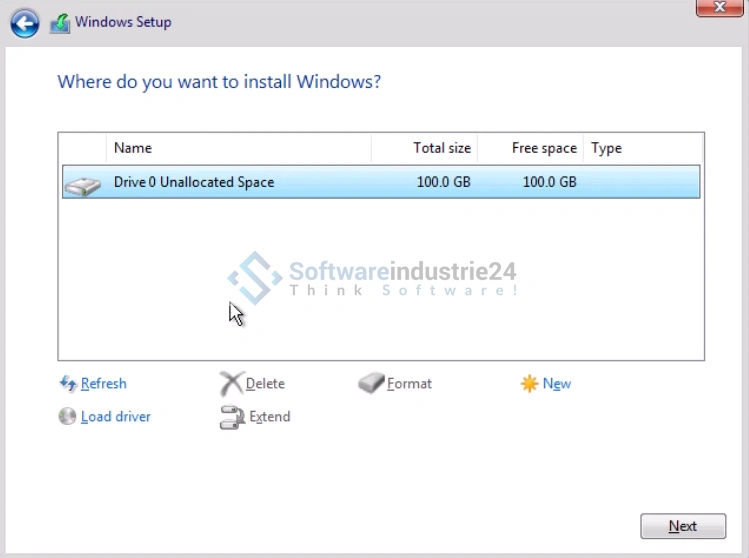Click the New link text

click(557, 384)
